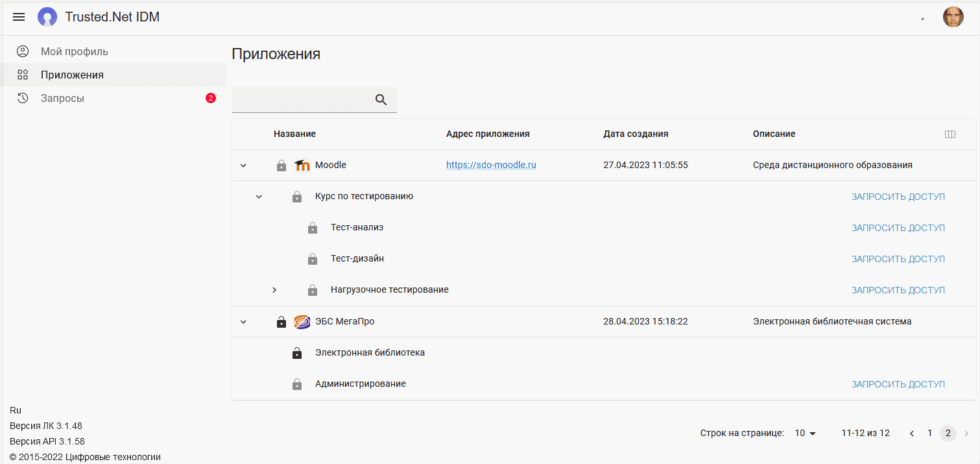Expand the Нагрузочное тестирование row
This screenshot has width=980, height=464.
tap(274, 290)
